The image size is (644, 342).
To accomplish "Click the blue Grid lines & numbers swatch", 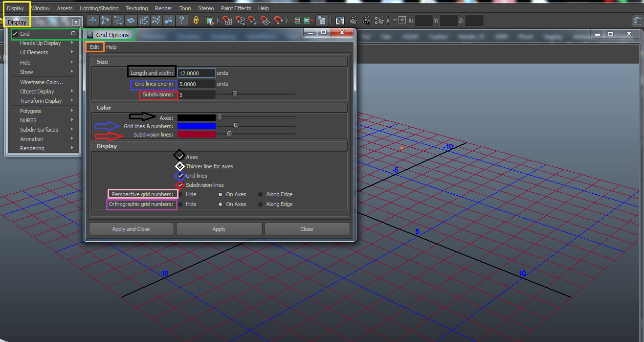I will click(x=196, y=126).
